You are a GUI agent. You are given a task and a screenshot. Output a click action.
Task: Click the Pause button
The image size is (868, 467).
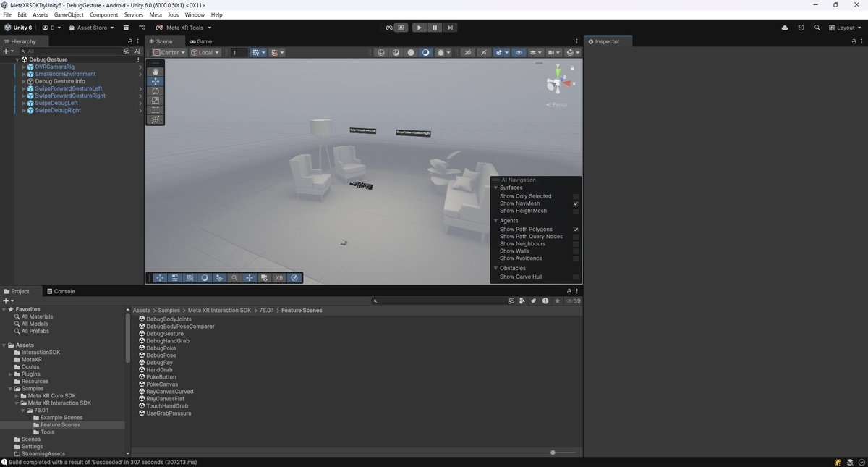pos(434,28)
